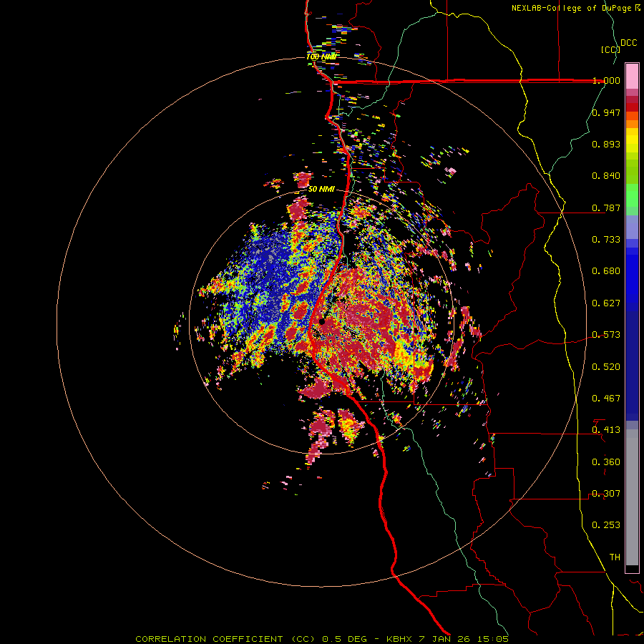This screenshot has height=644, width=644.
Task: Click the TH label at the legend bottom
Action: coord(615,557)
